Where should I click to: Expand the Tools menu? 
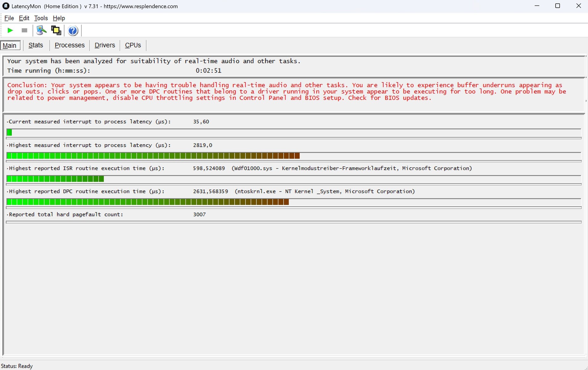click(41, 18)
